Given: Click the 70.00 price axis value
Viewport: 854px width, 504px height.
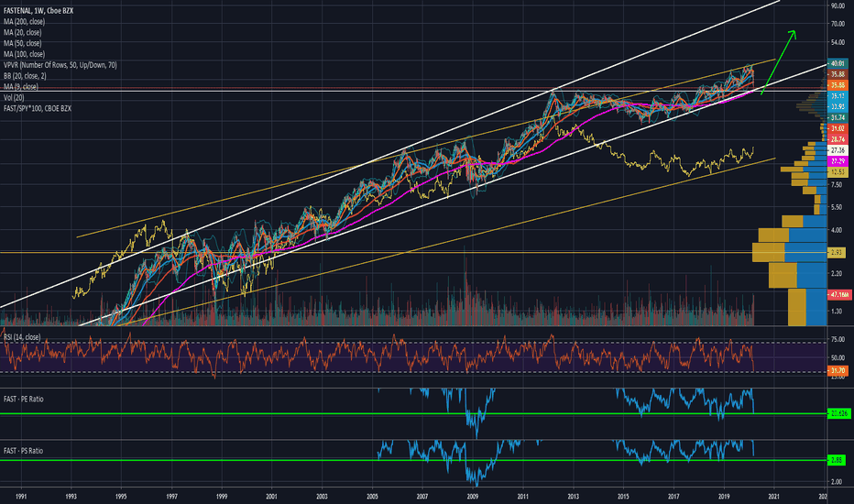Looking at the screenshot, I should coord(838,24).
